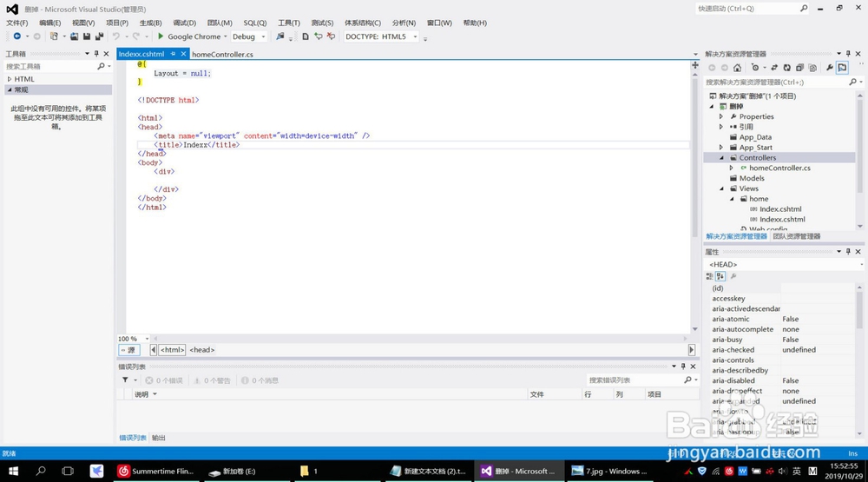Expand the 引用 node in Solution Explorer
Screen dimensions: 868x482
pyautogui.click(x=721, y=127)
